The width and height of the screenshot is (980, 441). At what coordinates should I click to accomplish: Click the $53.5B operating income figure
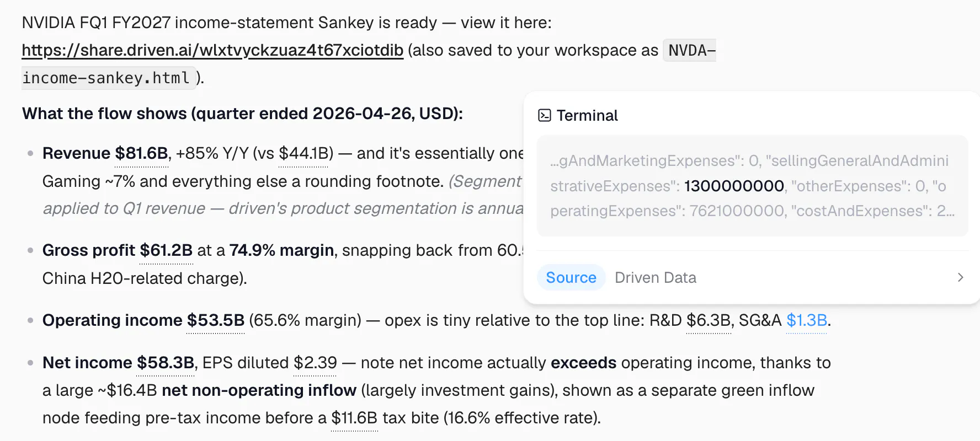(215, 320)
